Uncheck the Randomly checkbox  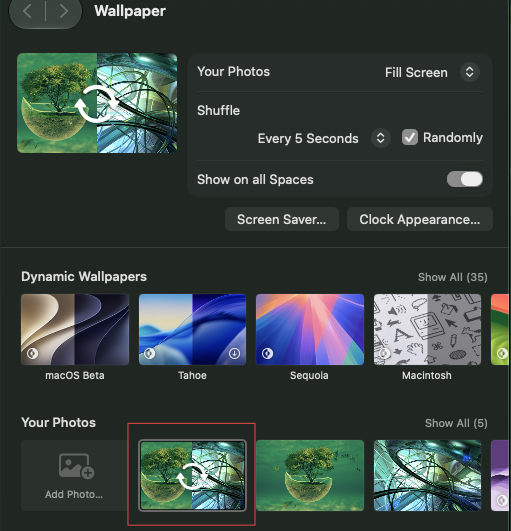click(x=410, y=137)
